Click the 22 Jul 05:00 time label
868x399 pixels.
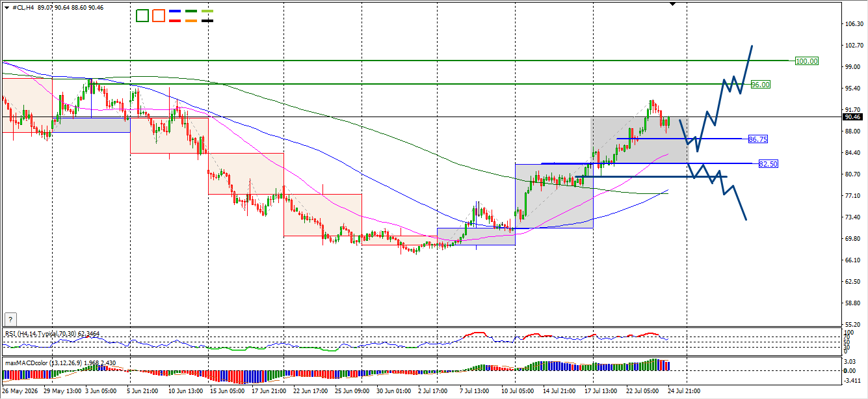(x=643, y=391)
